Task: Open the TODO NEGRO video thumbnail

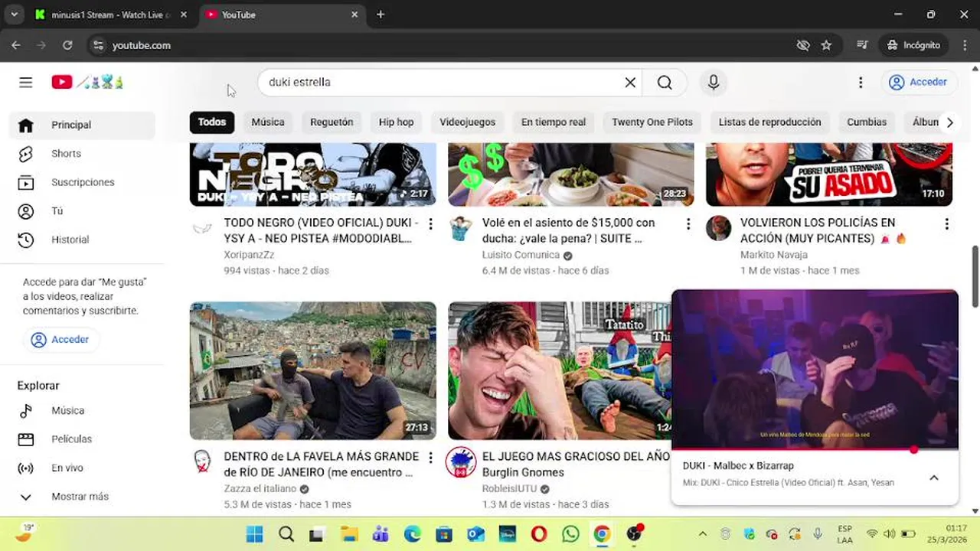Action: (313, 174)
